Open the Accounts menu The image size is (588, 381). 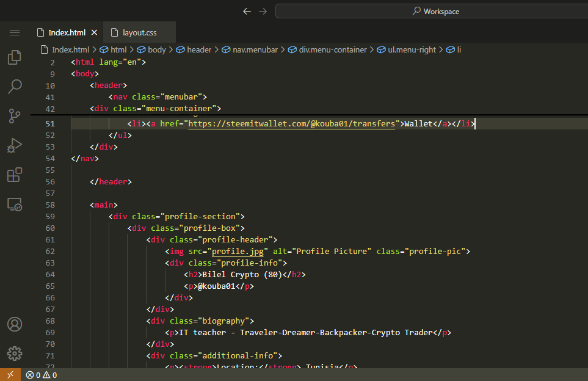pyautogui.click(x=15, y=324)
